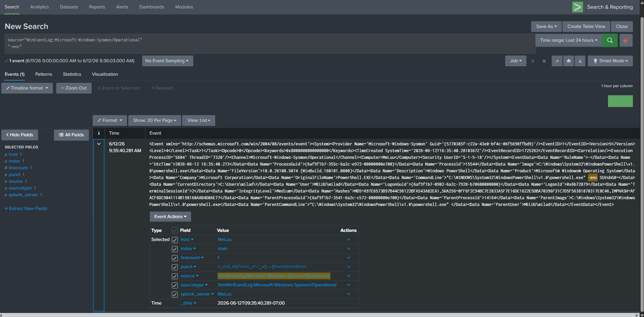Image resolution: width=644 pixels, height=317 pixels.
Task: Pause the search job
Action: 533,61
